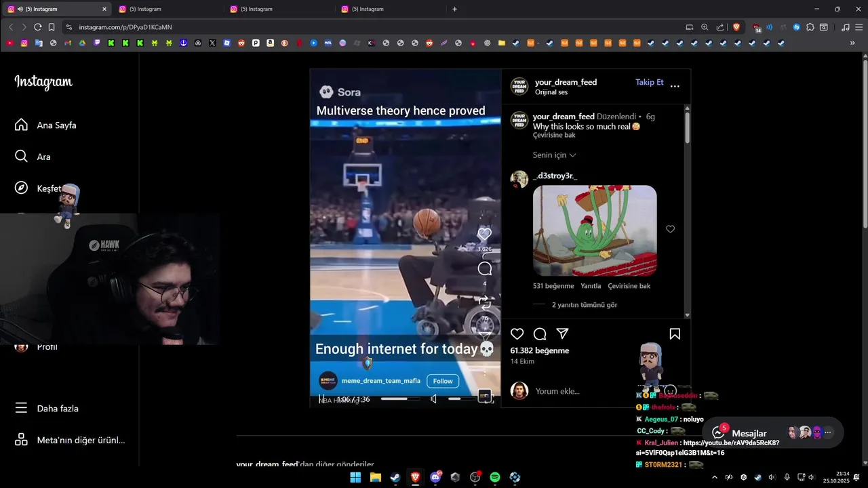The image size is (868, 488).
Task: Reply to comment with Yanıtla
Action: [x=591, y=286]
